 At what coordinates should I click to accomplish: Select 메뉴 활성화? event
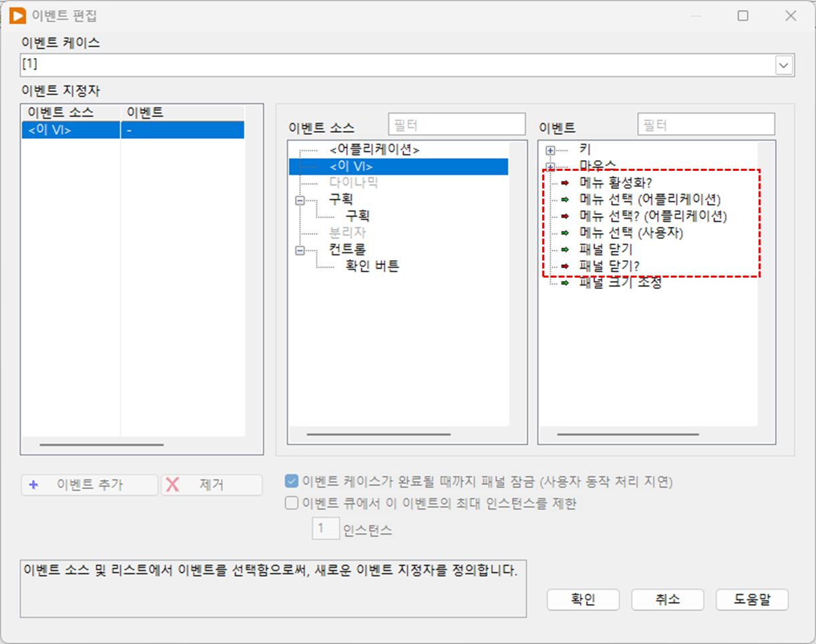[x=616, y=183]
